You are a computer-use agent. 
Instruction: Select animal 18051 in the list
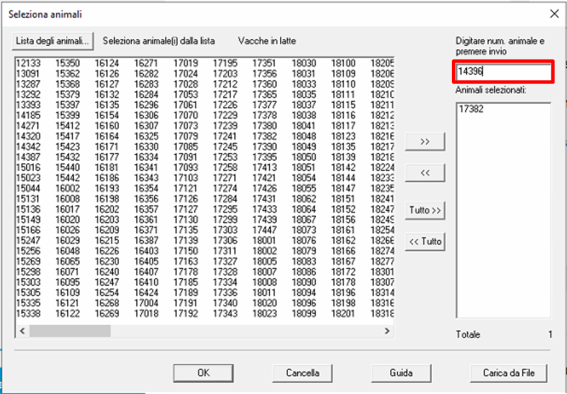pos(304,168)
